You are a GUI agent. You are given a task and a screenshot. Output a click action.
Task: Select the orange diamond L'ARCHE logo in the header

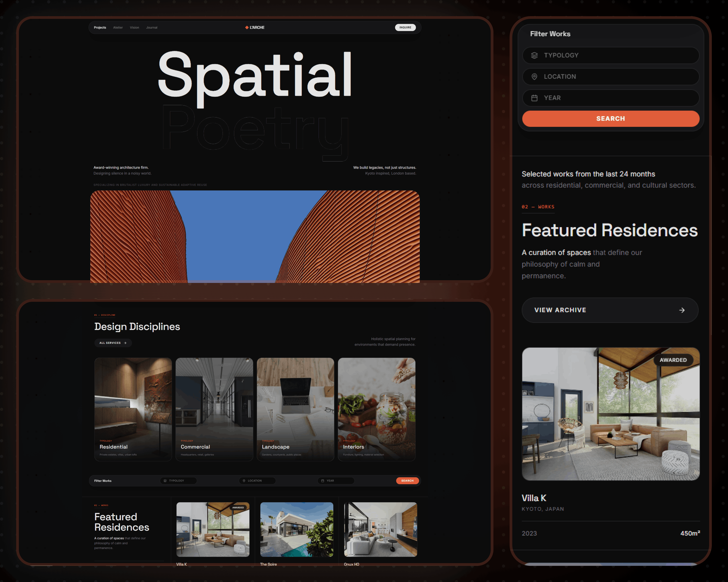click(x=246, y=27)
